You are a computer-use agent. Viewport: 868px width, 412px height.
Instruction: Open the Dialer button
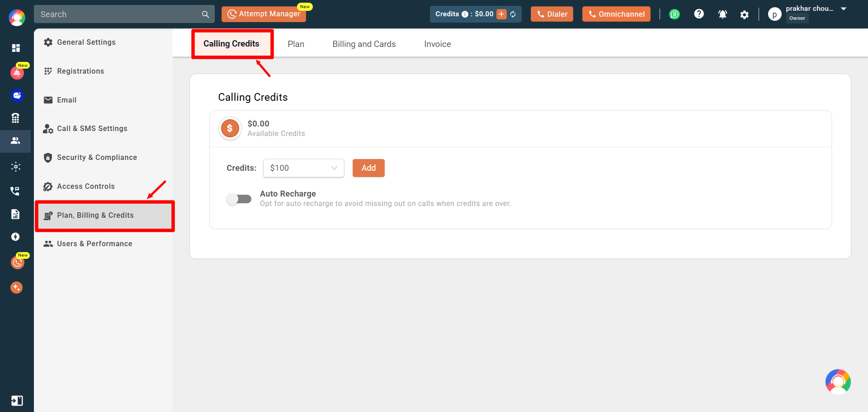pyautogui.click(x=552, y=14)
